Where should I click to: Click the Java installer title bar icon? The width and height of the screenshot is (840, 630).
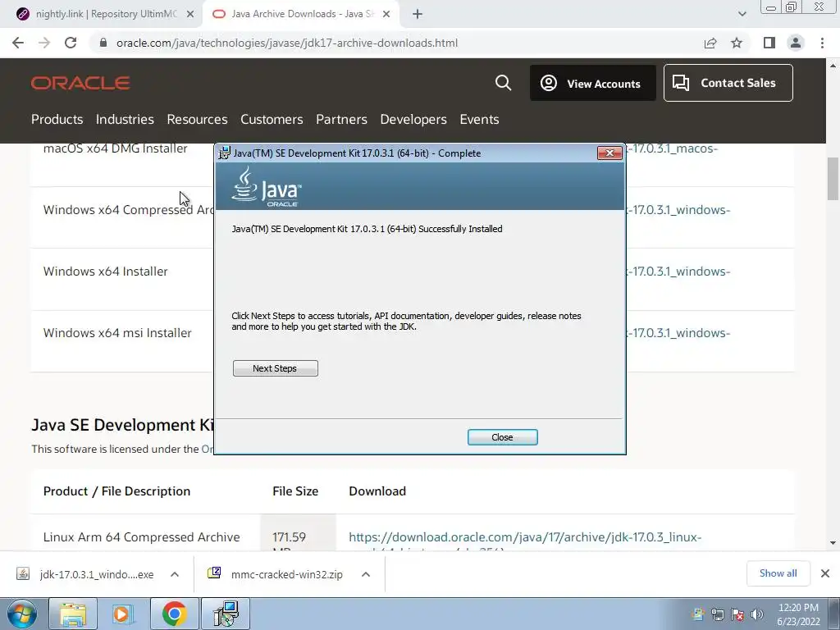pos(225,153)
